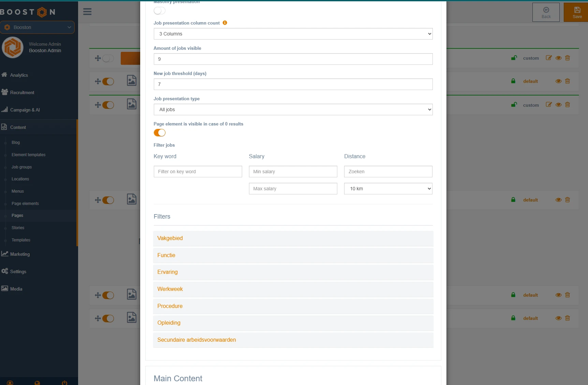
Task: Expand the Opleiding filter
Action: [x=293, y=323]
